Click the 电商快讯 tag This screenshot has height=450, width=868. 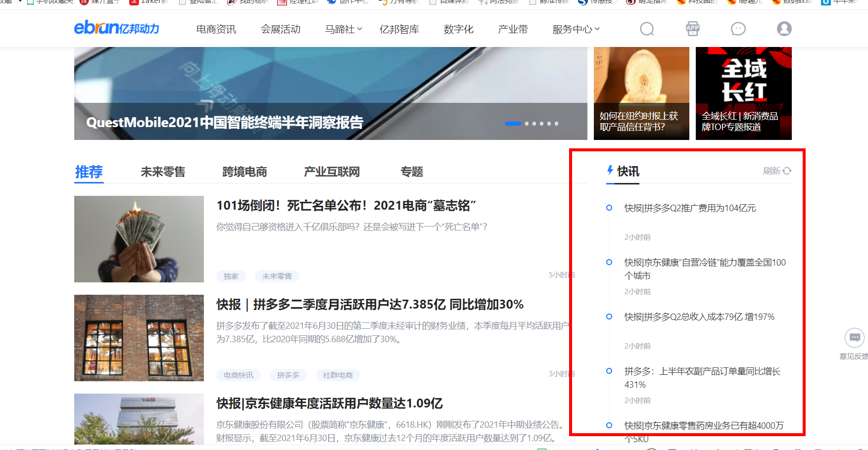239,375
